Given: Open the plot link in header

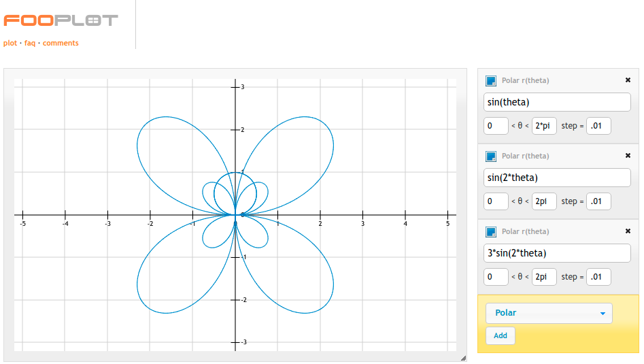Looking at the screenshot, I should coord(10,43).
